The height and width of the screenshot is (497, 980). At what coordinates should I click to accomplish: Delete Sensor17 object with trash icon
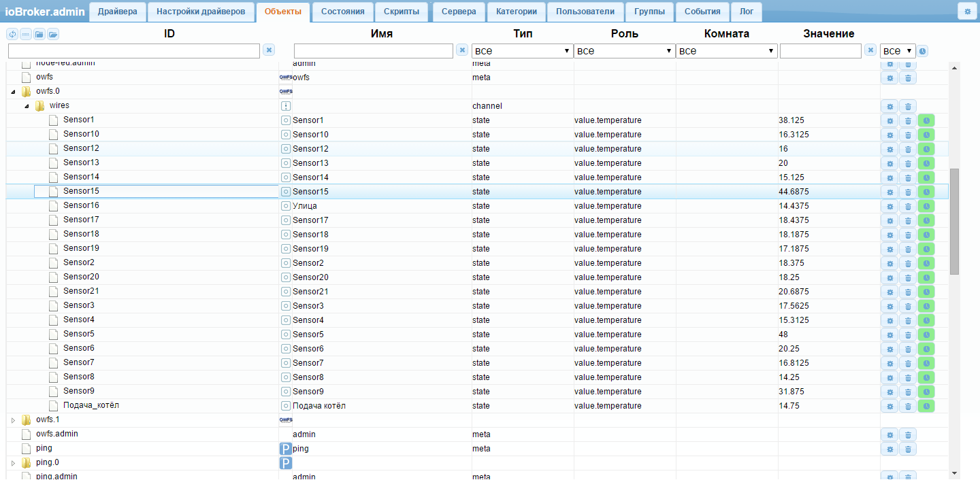pos(908,220)
